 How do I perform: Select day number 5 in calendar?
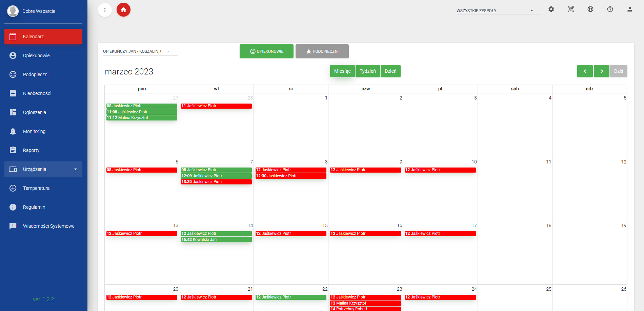(625, 98)
